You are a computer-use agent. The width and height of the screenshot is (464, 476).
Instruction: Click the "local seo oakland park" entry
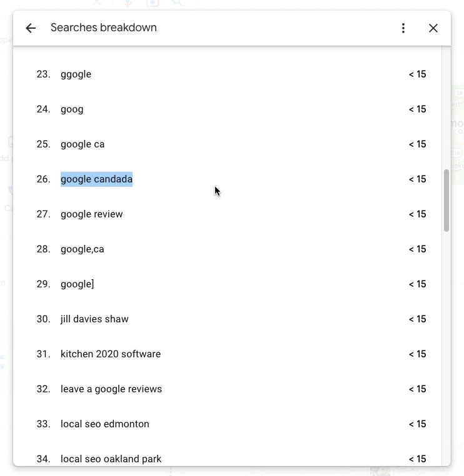(x=111, y=459)
